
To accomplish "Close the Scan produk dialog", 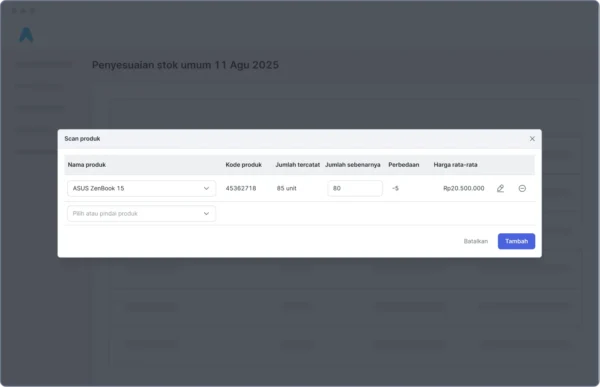I will pos(532,139).
